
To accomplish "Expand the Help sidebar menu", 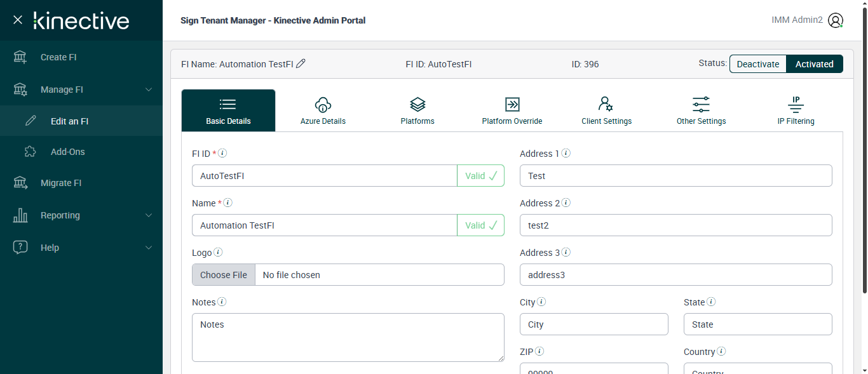I will [149, 248].
